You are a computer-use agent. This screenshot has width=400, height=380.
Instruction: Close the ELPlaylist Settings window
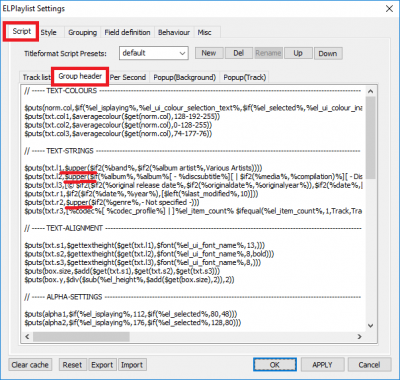[x=389, y=9]
